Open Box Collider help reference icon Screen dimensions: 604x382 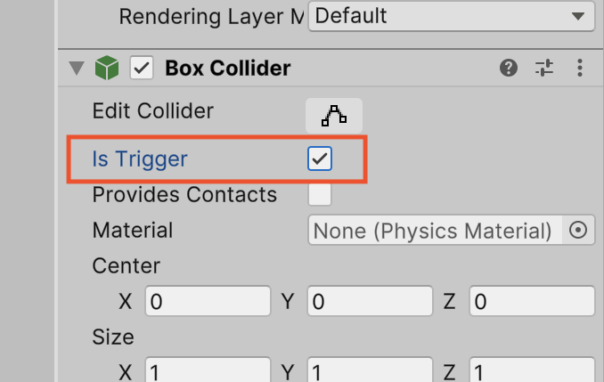tap(508, 68)
